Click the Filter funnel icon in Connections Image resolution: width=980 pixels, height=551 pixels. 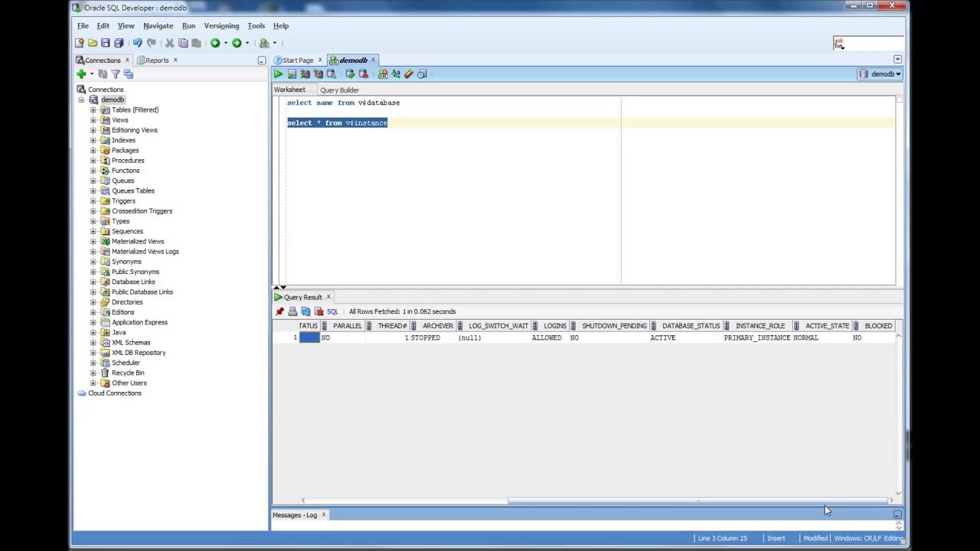pyautogui.click(x=116, y=74)
